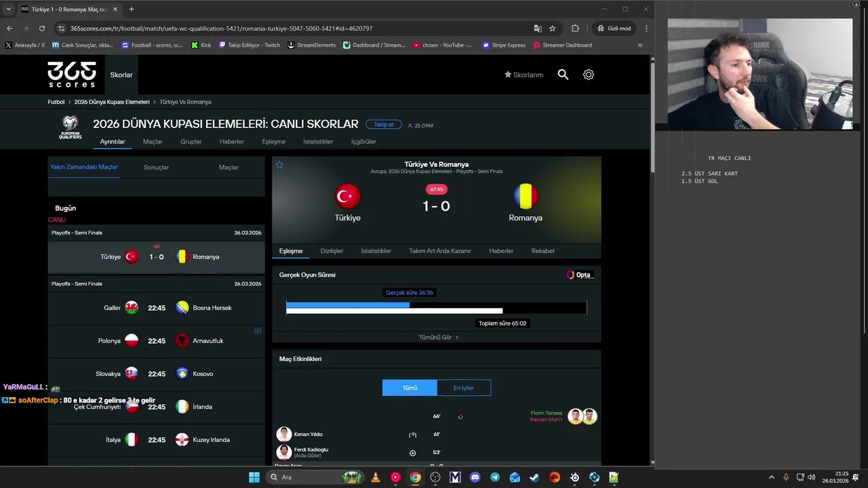Open the match İstatistikler tab
The width and height of the screenshot is (868, 488).
[376, 251]
